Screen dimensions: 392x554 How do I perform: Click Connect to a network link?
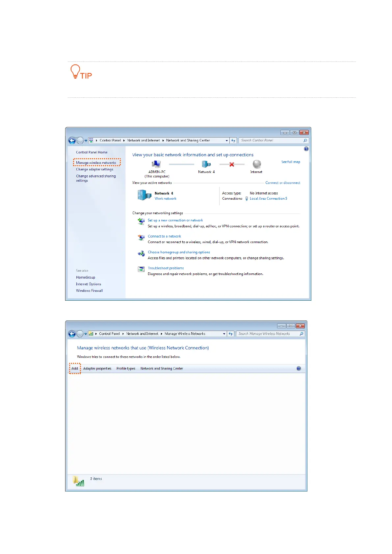tap(164, 237)
